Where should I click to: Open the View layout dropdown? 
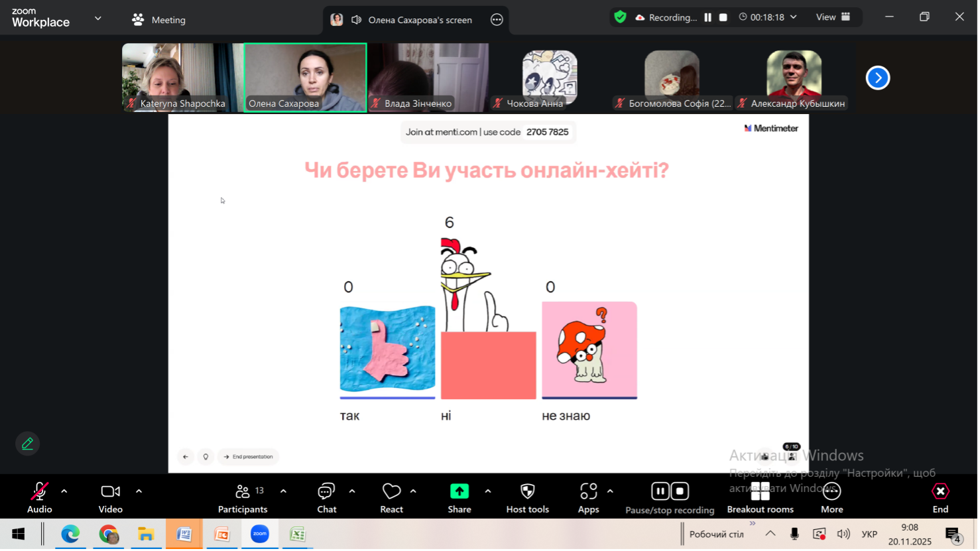pyautogui.click(x=833, y=17)
